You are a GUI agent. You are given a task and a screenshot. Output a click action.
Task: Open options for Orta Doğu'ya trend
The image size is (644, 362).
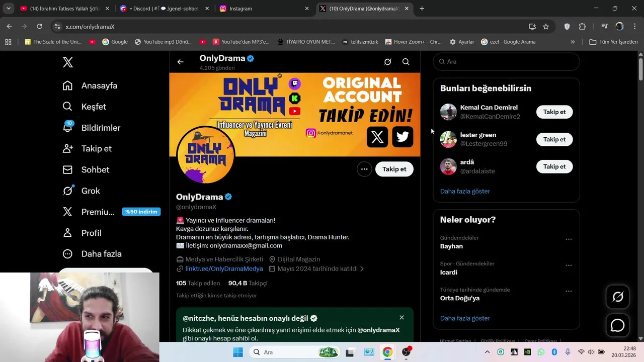(x=569, y=291)
